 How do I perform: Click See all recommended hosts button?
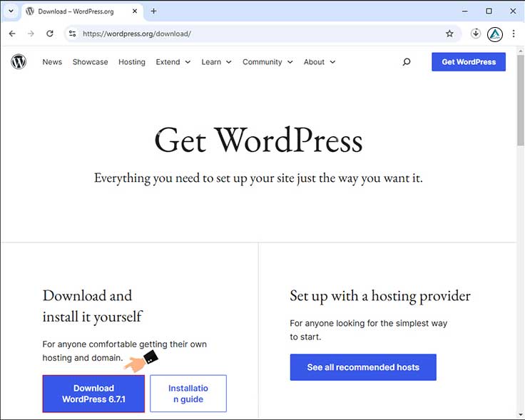(x=363, y=367)
